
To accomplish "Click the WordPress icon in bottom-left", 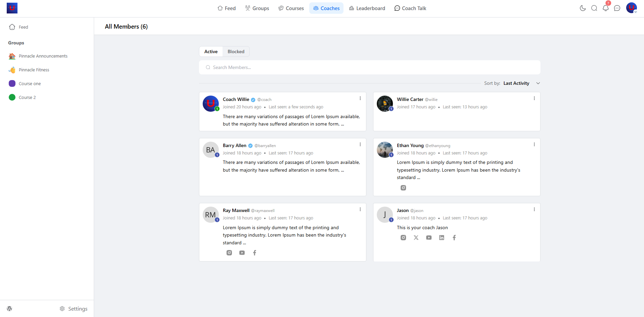I will 9,309.
